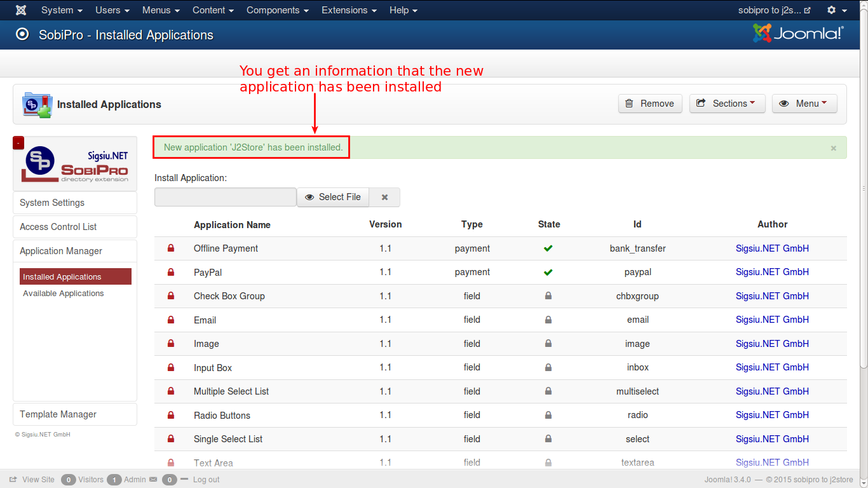The image size is (868, 488).
Task: Click the grey state lock for Single Select List
Action: pyautogui.click(x=548, y=439)
